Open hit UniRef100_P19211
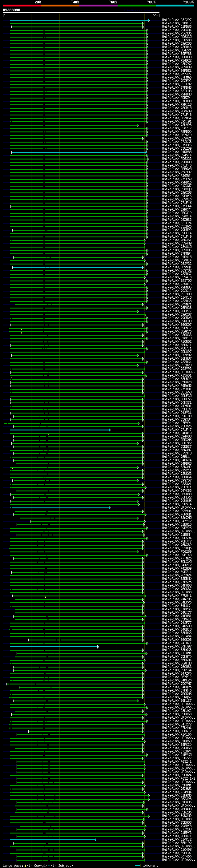 coord(177,470)
